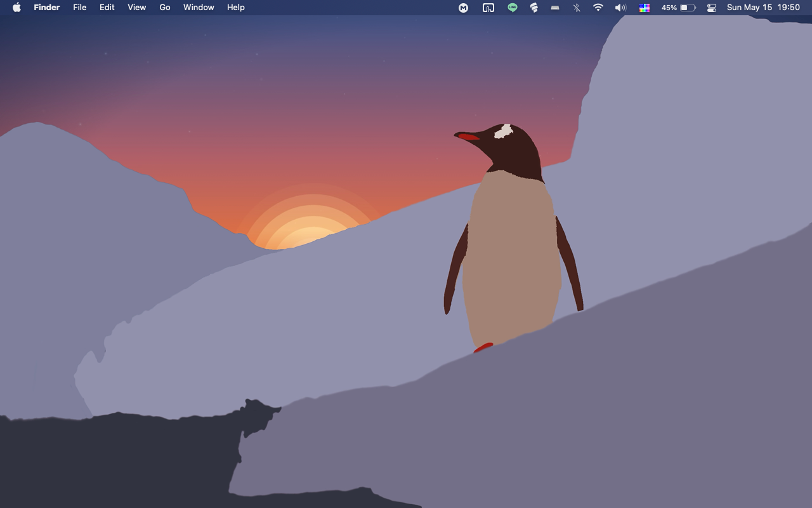Viewport: 812px width, 508px height.
Task: Click the rainbow color grid icon
Action: pos(644,8)
